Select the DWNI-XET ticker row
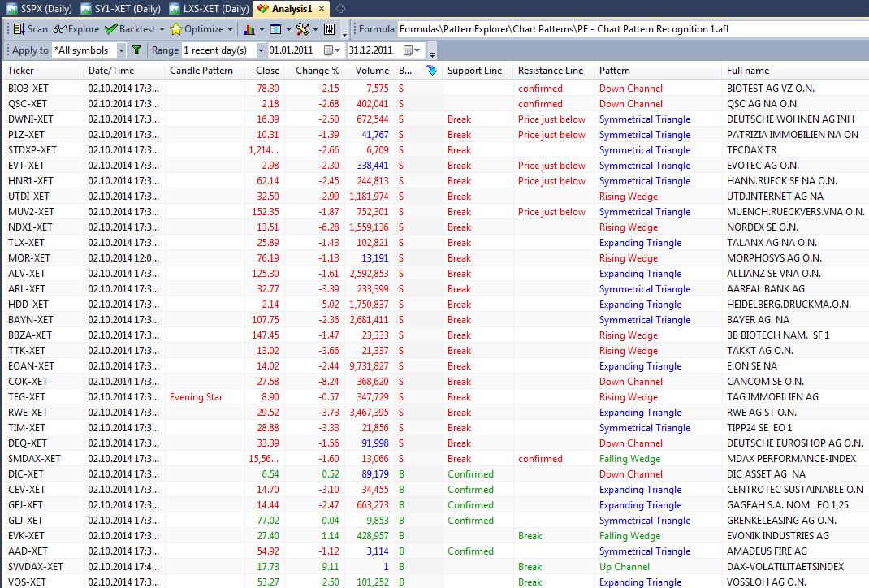Viewport: 869px width, 588px height. click(x=434, y=119)
